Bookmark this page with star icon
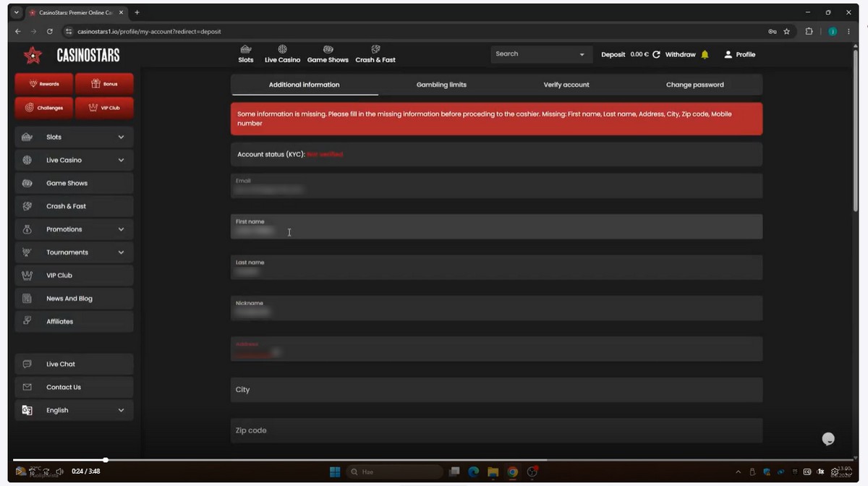Viewport: 868px width, 486px height. tap(787, 32)
